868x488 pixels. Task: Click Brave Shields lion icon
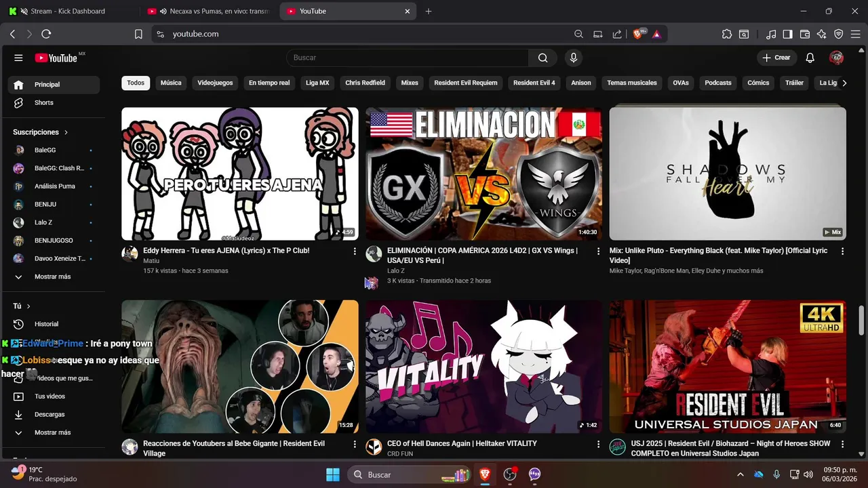[637, 34]
